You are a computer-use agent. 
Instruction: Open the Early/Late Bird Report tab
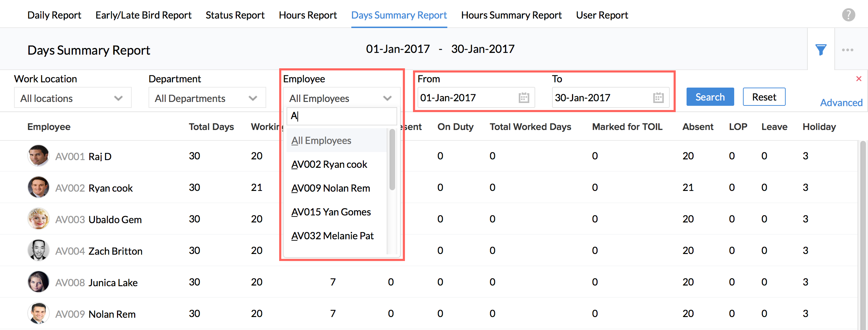(143, 15)
